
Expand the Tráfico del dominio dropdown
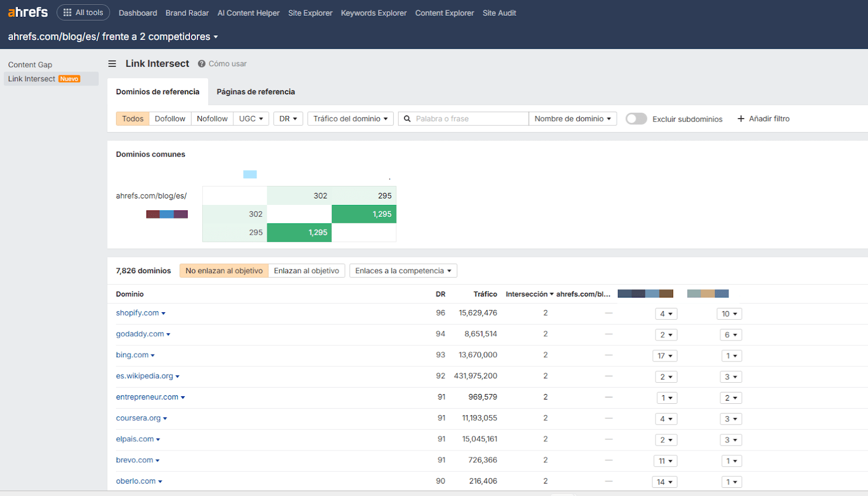(350, 119)
